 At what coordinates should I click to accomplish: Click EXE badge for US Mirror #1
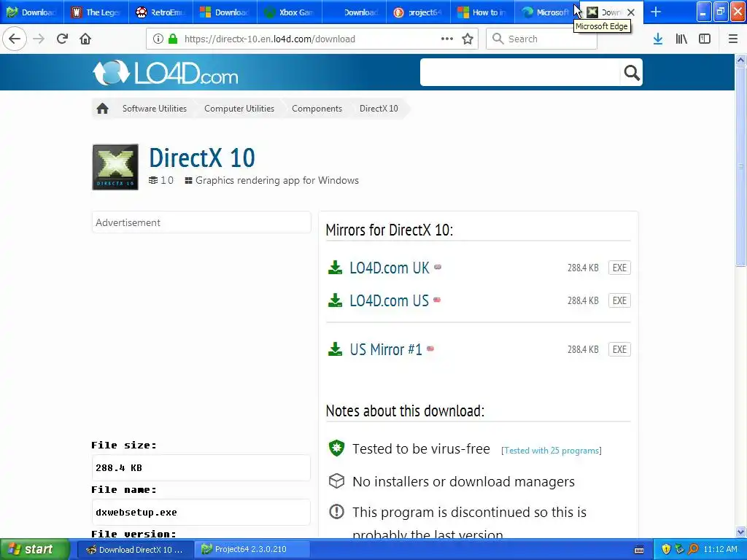coord(619,349)
